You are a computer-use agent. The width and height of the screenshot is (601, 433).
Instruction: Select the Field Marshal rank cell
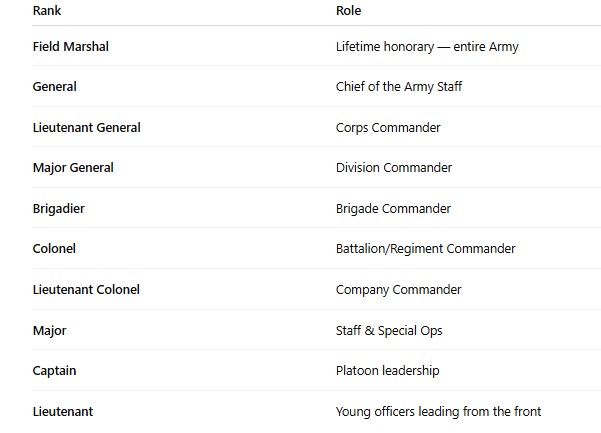(71, 47)
